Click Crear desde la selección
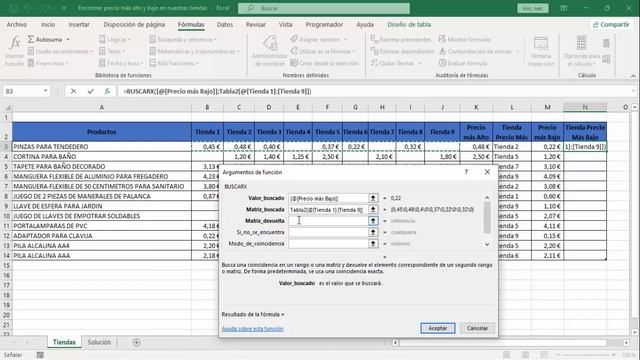The height and width of the screenshot is (360, 640). coord(324,63)
